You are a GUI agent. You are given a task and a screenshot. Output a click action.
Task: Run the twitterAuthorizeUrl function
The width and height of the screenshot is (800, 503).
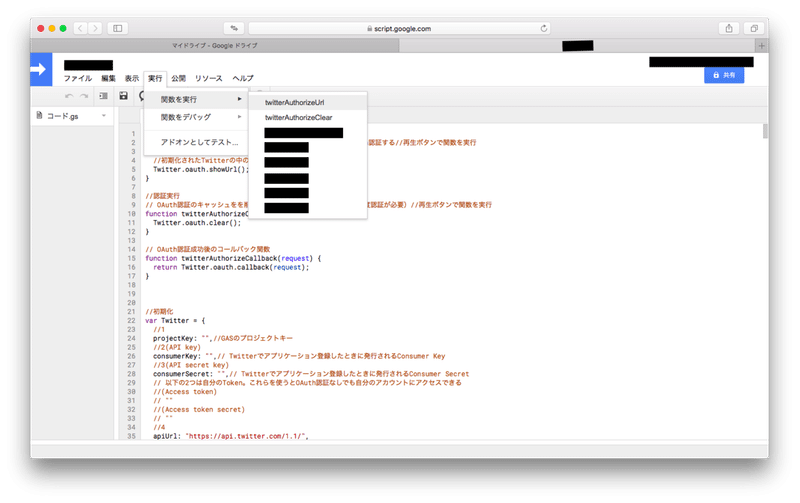pyautogui.click(x=308, y=103)
